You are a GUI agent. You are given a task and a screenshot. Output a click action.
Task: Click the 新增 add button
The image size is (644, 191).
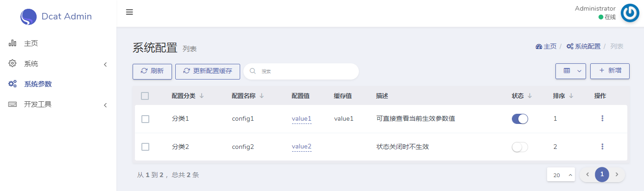(x=610, y=71)
